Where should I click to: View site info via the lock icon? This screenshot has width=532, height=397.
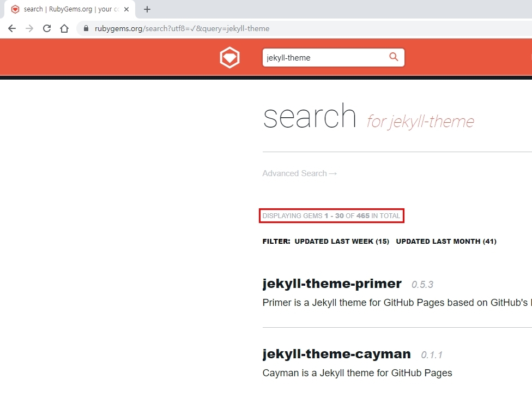pos(86,28)
